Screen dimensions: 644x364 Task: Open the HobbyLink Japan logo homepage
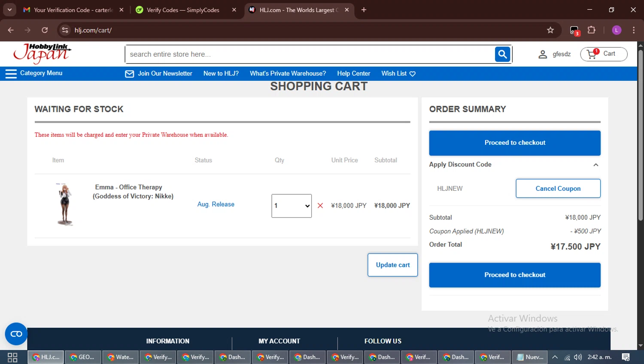click(42, 54)
